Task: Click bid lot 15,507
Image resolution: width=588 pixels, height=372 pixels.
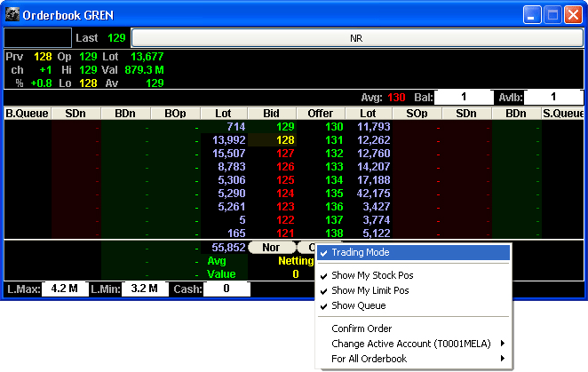Action: tap(229, 154)
